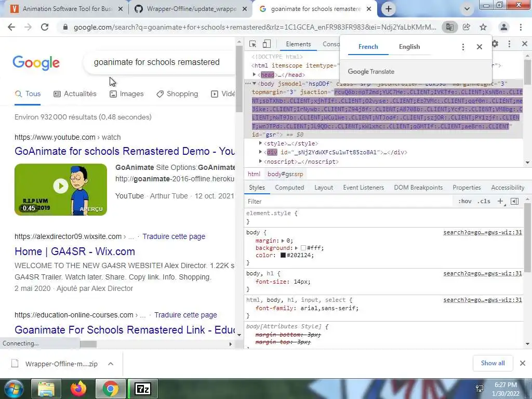The height and width of the screenshot is (399, 532).
Task: Go back to the previous page
Action: tap(11, 27)
